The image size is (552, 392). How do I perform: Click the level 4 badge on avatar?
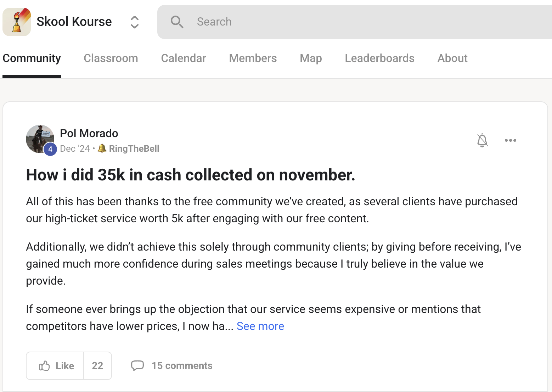[50, 149]
